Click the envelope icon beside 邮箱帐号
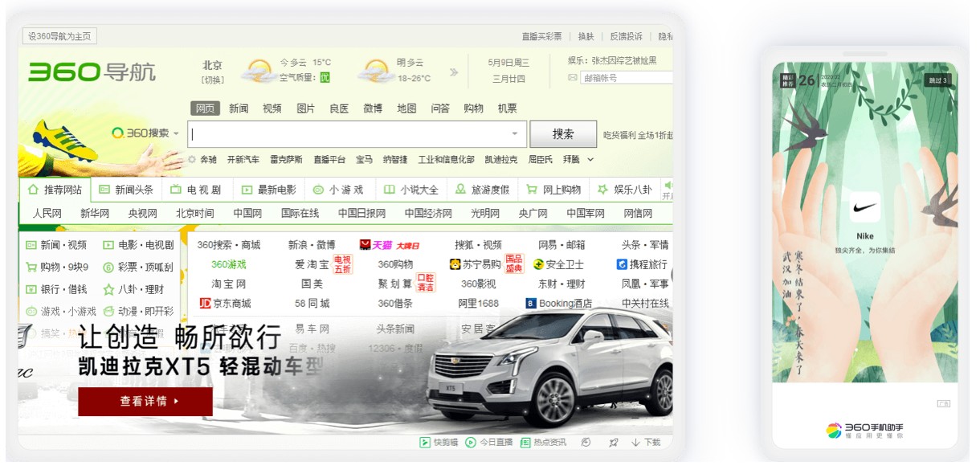This screenshot has width=980, height=474. click(x=573, y=78)
